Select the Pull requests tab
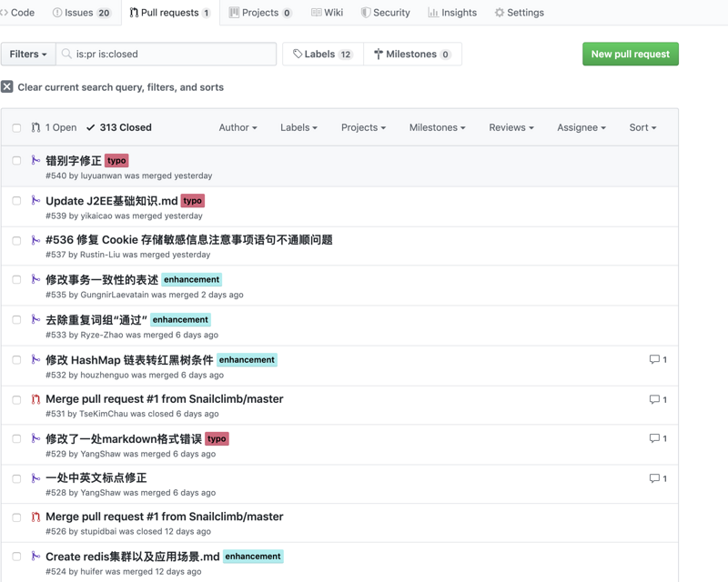Image resolution: width=728 pixels, height=582 pixels. [x=170, y=13]
